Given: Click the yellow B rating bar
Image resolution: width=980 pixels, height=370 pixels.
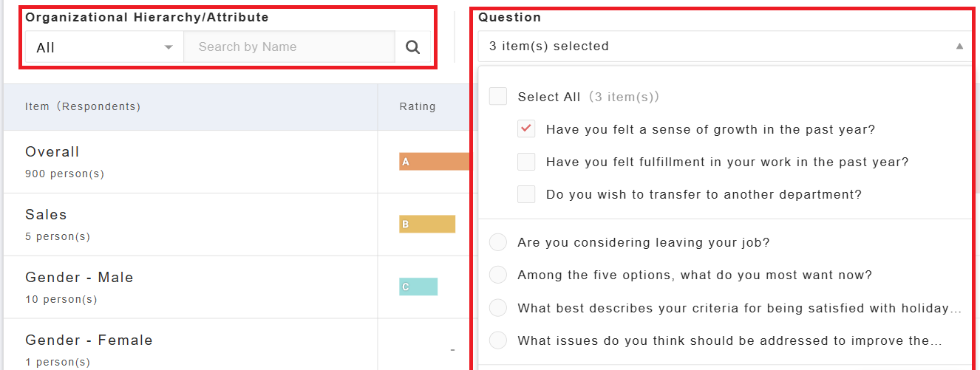Looking at the screenshot, I should pyautogui.click(x=427, y=224).
